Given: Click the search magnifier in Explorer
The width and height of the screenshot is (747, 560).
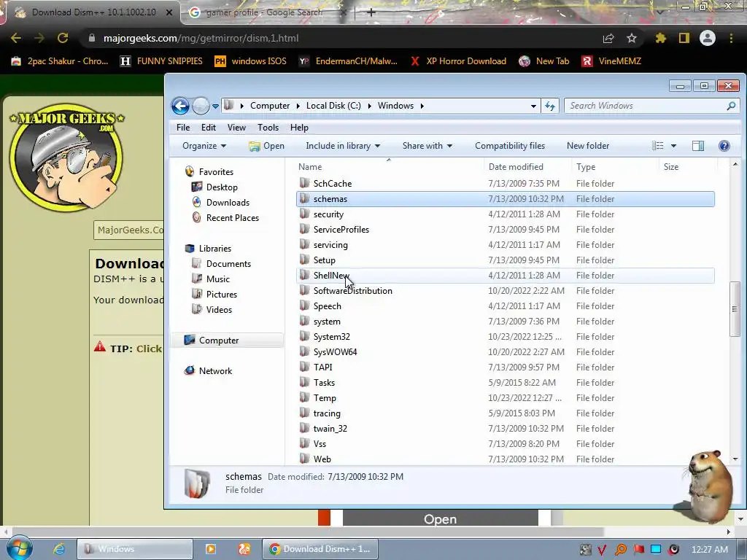Looking at the screenshot, I should tap(731, 106).
